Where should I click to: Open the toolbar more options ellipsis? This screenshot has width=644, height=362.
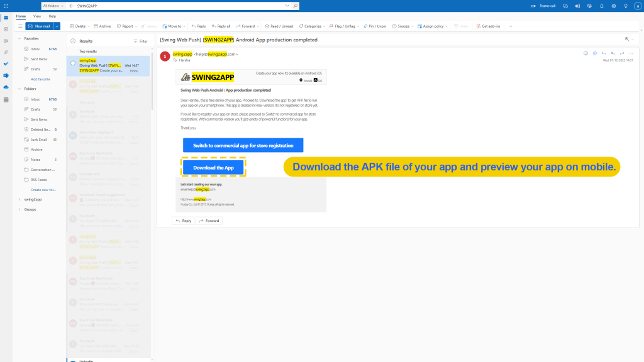pos(510,26)
